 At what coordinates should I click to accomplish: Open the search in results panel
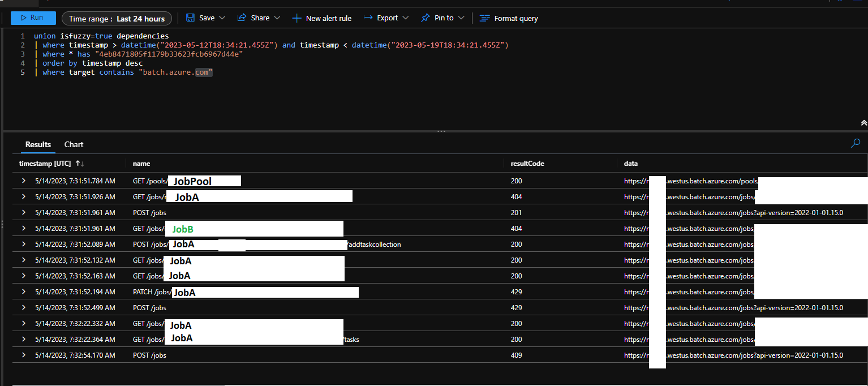[x=855, y=143]
